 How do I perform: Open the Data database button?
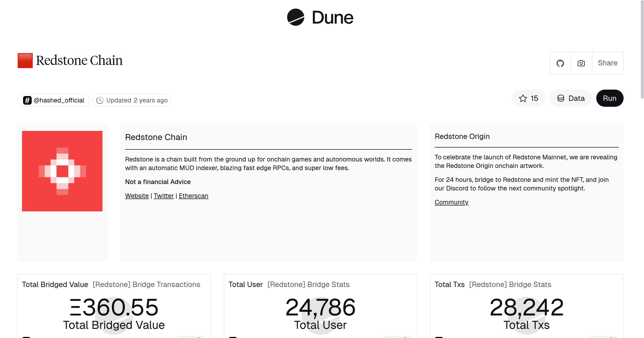(x=570, y=98)
